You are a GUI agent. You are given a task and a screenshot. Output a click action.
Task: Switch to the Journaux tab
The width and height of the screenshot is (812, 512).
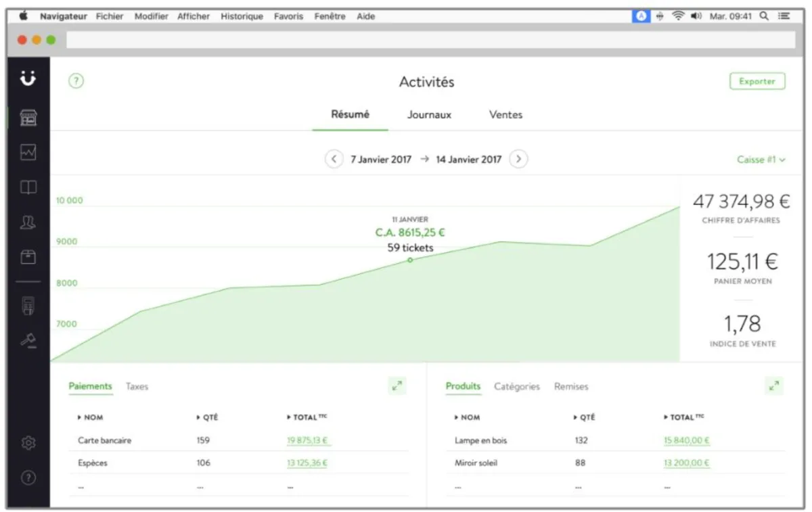[429, 115]
